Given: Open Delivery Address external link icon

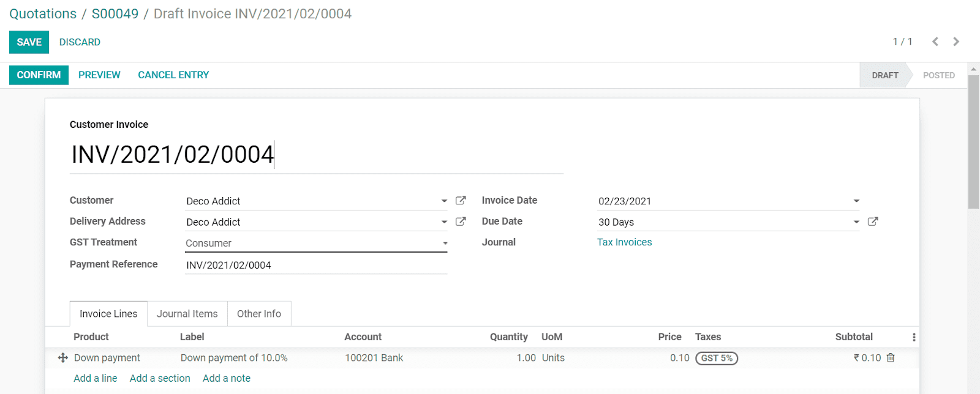Looking at the screenshot, I should tap(461, 221).
